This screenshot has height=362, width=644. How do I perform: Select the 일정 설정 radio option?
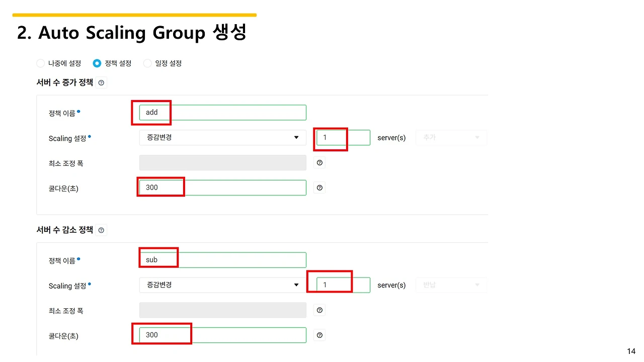pyautogui.click(x=147, y=63)
